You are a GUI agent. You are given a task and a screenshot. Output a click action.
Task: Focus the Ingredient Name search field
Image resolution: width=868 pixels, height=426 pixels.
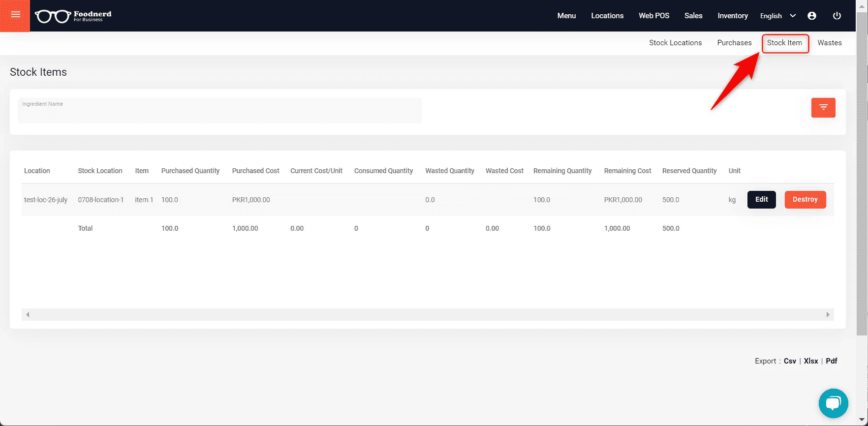[x=220, y=111]
